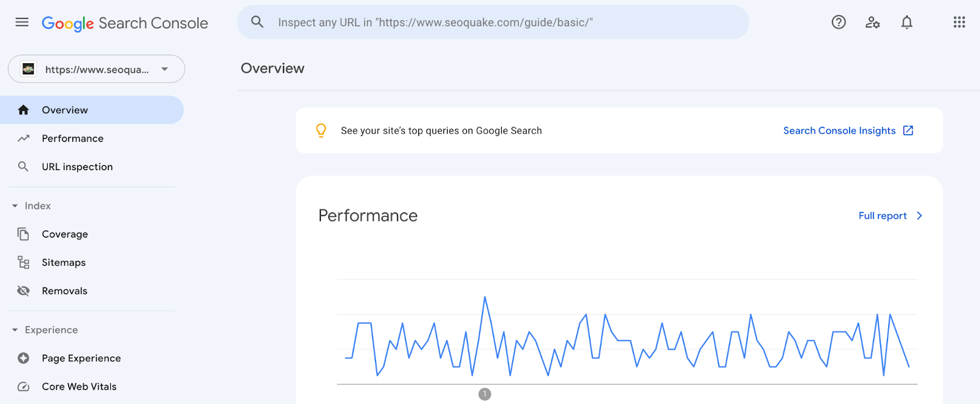This screenshot has width=980, height=404.
Task: Open the Performance report icon in sidebar
Action: (23, 138)
